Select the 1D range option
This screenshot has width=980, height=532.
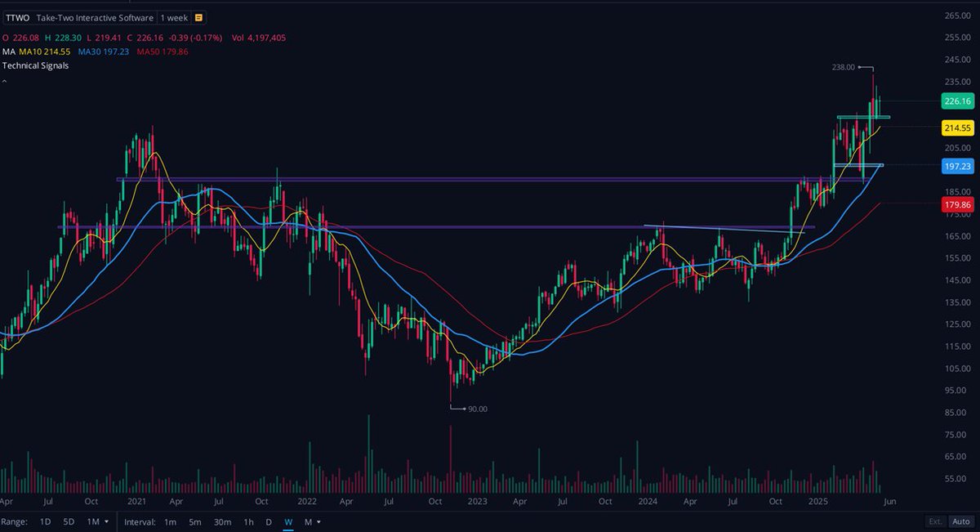pos(45,522)
